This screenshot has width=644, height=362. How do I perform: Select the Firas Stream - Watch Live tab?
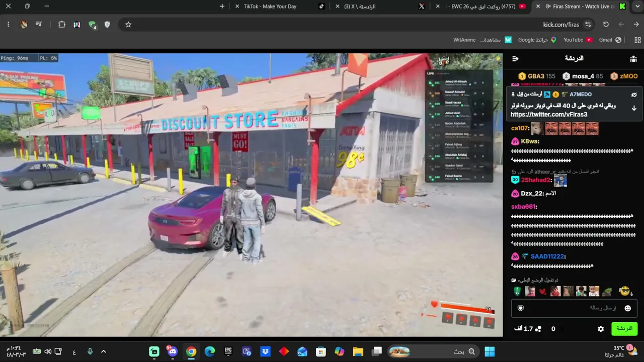pos(581,7)
